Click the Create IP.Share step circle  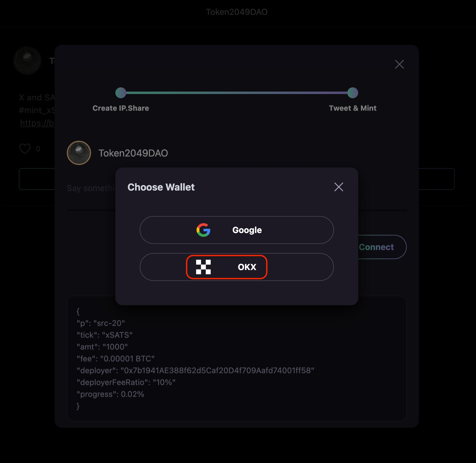point(121,93)
